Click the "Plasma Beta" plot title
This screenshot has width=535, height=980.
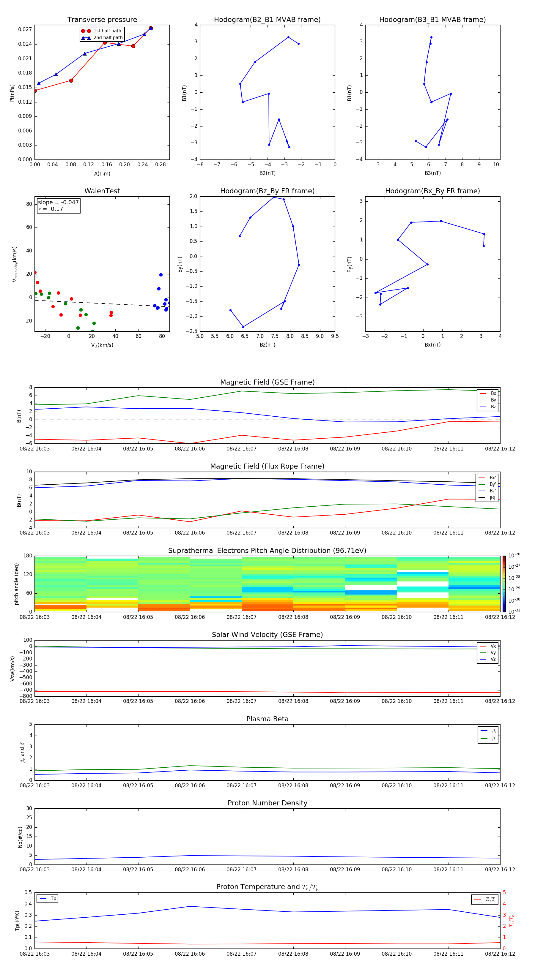[x=267, y=719]
